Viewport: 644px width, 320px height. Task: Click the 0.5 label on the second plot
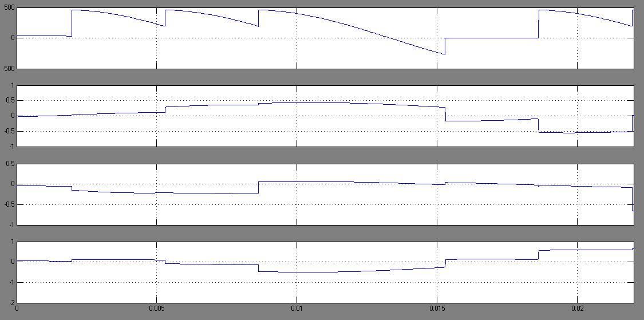pos(10,101)
